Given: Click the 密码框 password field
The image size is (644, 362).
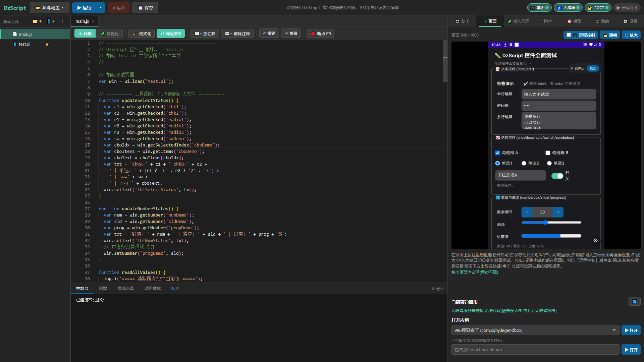Looking at the screenshot, I should [558, 106].
